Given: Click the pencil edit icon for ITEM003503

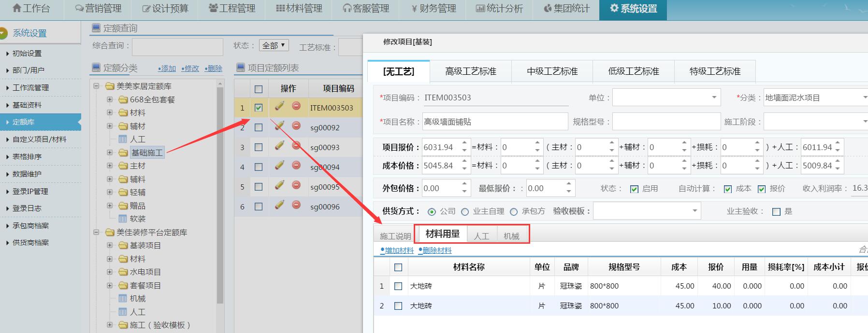Looking at the screenshot, I should tap(279, 106).
